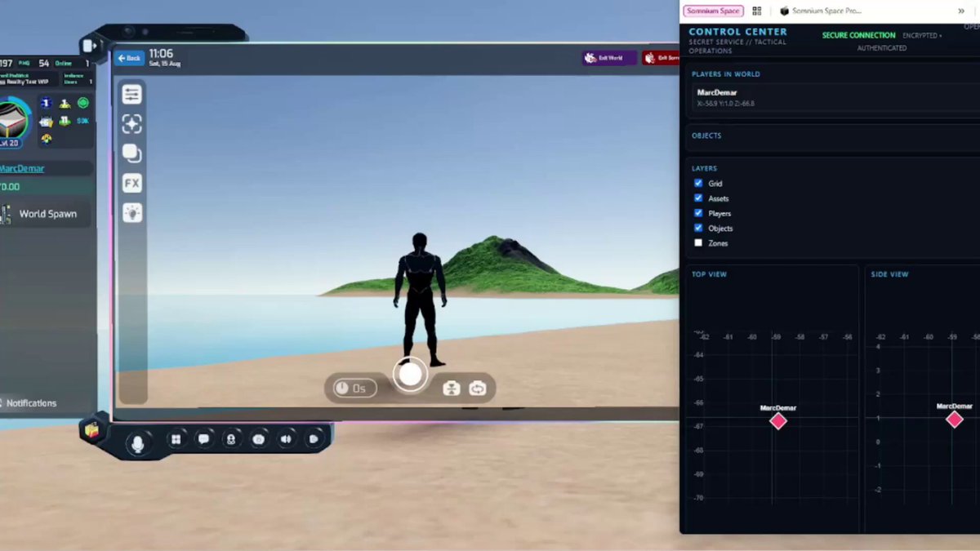Open the MarcDemar profile link
This screenshot has width=980, height=551.
point(22,169)
